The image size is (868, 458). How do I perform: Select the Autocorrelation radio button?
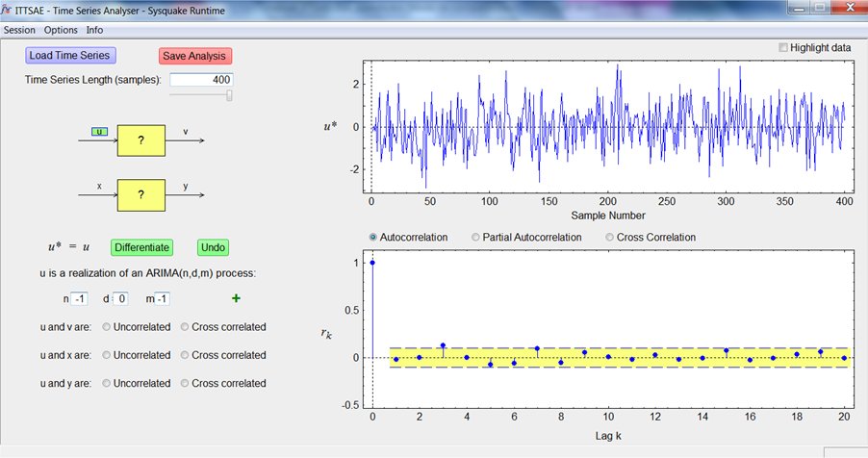pos(373,237)
